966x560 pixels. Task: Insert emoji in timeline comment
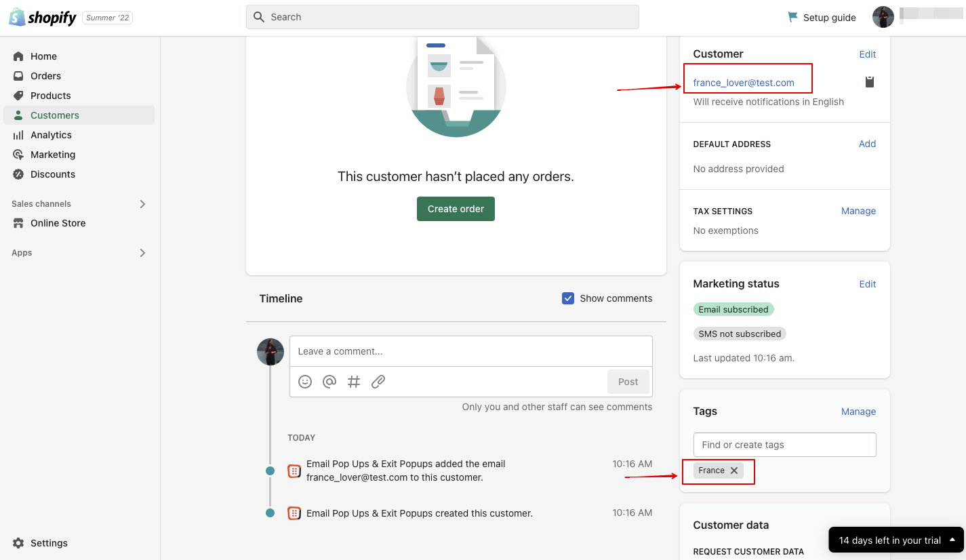tap(305, 382)
